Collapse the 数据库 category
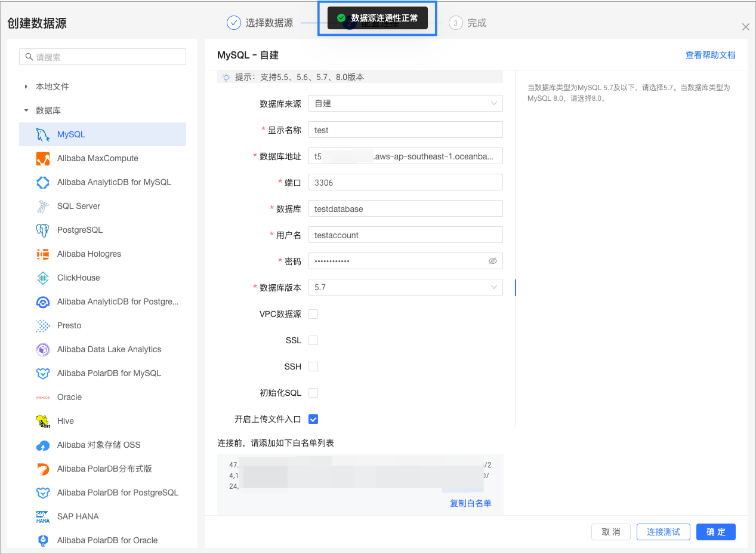The image size is (756, 554). coord(26,110)
